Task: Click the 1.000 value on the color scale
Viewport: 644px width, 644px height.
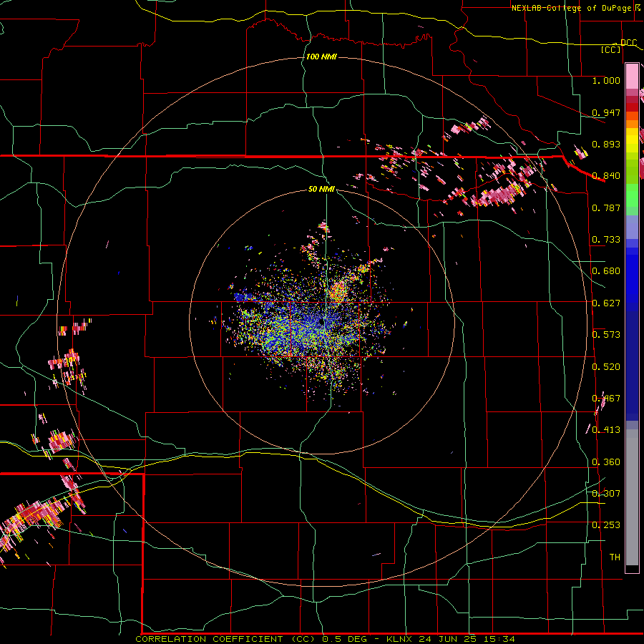Action: tap(606, 80)
